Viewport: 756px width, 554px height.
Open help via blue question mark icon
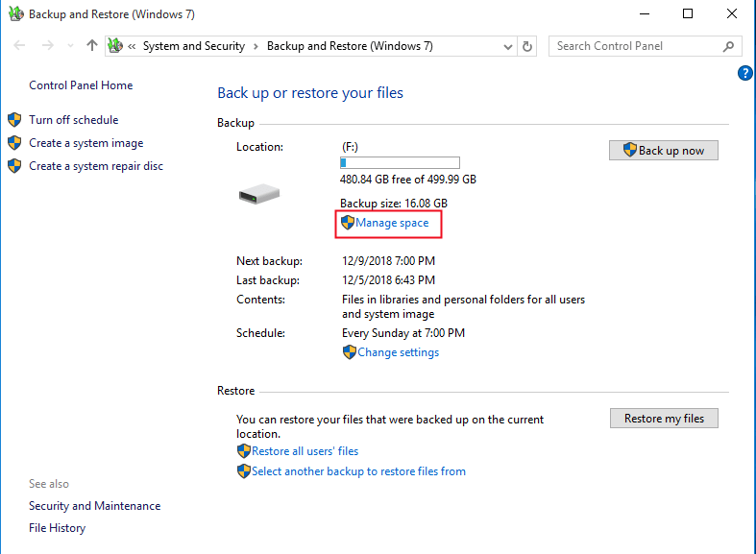coord(744,73)
